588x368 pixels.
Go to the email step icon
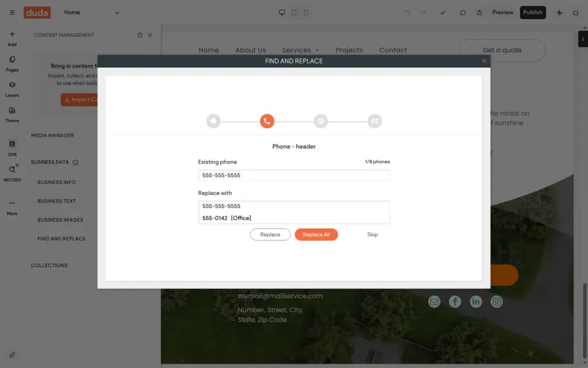321,121
